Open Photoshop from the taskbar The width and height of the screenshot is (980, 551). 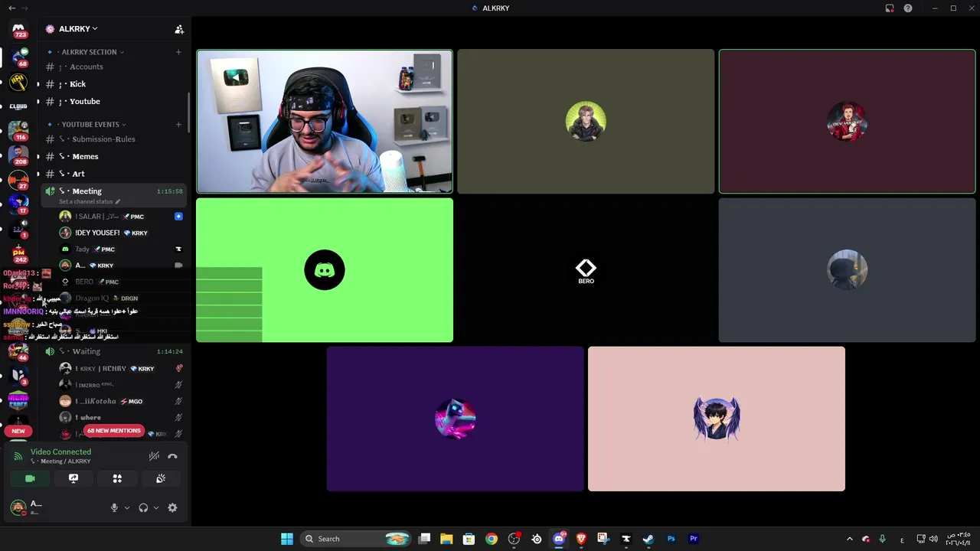[x=671, y=539]
